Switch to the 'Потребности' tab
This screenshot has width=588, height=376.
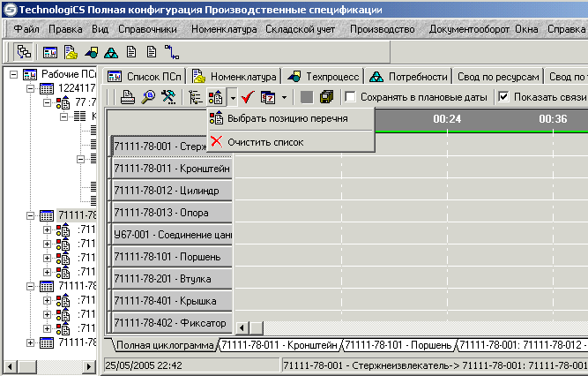(x=410, y=76)
